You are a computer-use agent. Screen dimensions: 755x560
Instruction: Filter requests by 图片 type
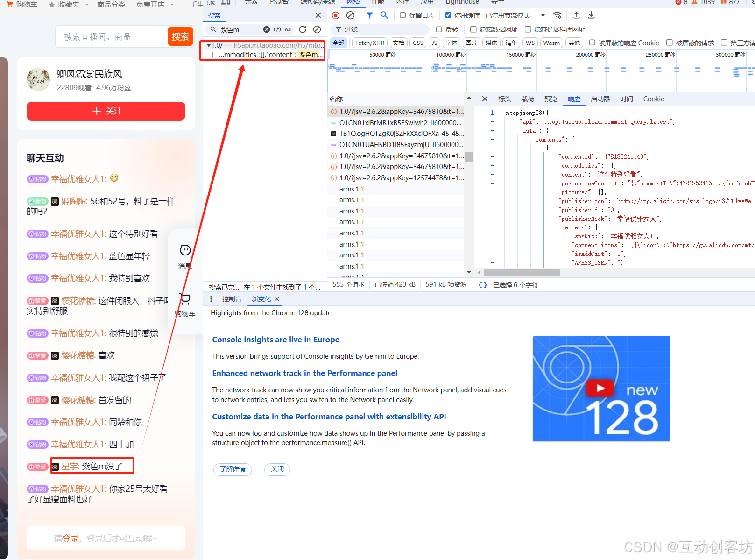click(471, 43)
